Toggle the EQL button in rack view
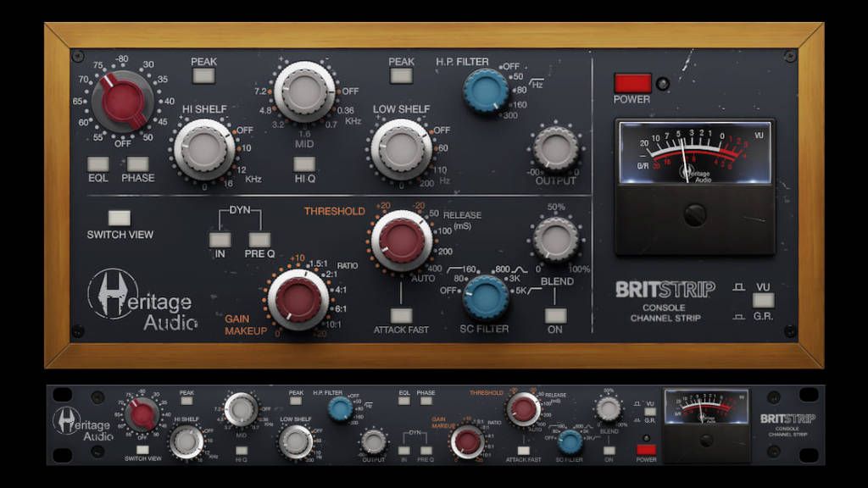868x488 pixels. tap(404, 401)
